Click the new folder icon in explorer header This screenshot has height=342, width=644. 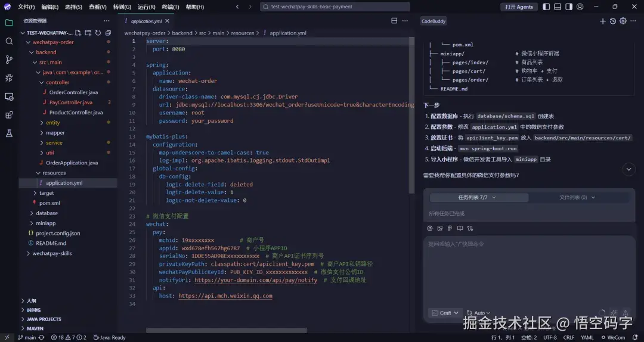88,33
